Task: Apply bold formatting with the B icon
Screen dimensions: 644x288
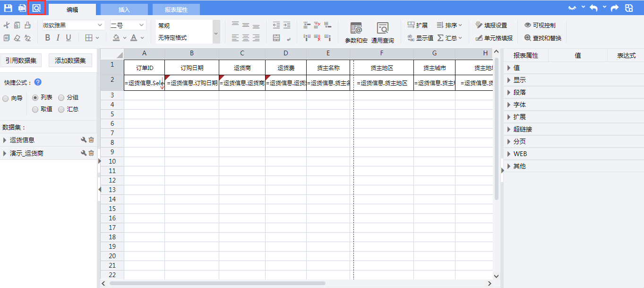Action: (47, 38)
